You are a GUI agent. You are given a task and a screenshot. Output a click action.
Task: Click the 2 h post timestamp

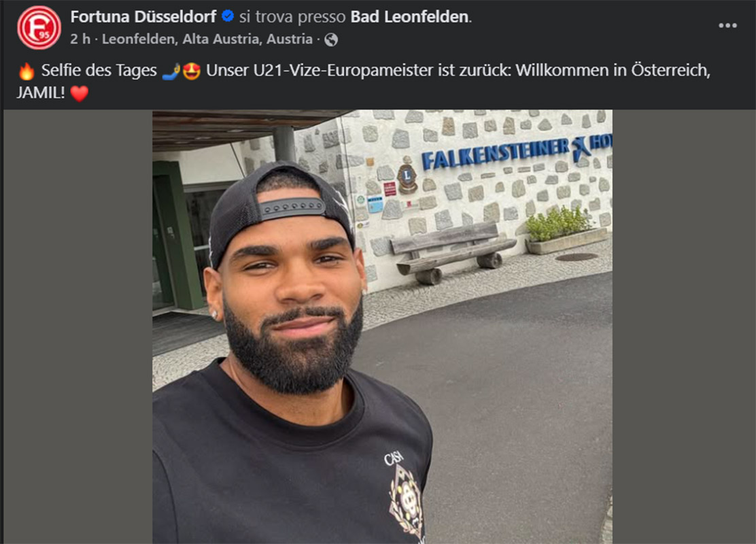[x=80, y=39]
